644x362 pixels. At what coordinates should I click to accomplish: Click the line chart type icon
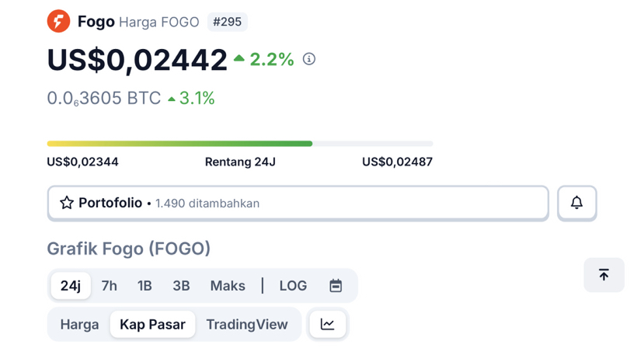point(328,324)
